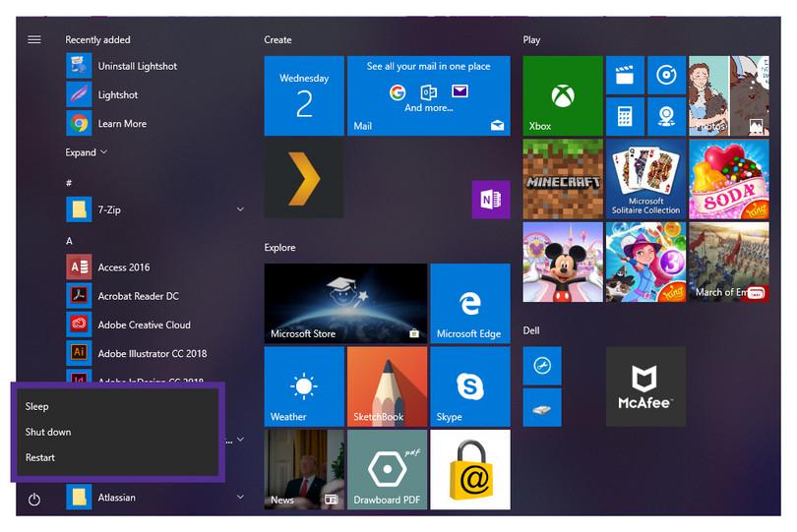Open the Wednesday 2 calendar tile

tap(304, 96)
